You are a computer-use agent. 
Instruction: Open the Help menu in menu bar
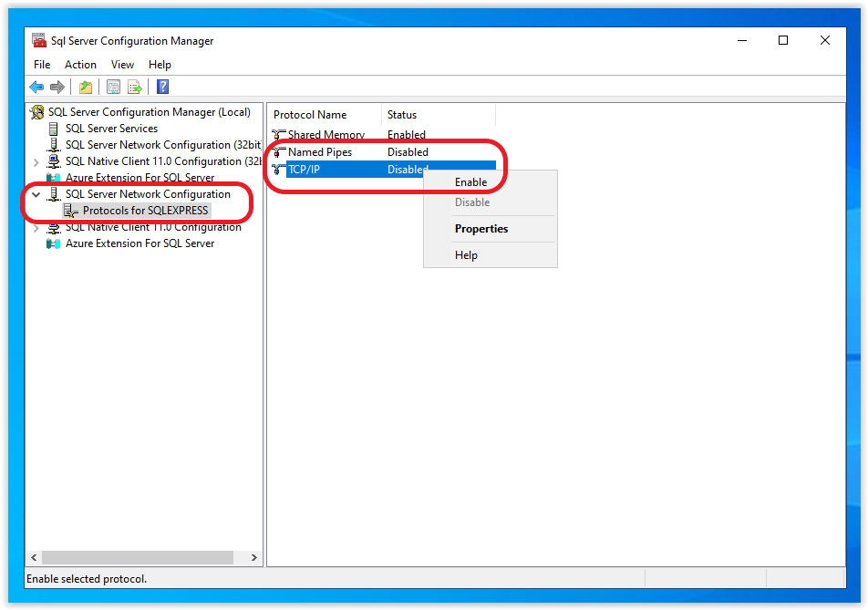(160, 65)
